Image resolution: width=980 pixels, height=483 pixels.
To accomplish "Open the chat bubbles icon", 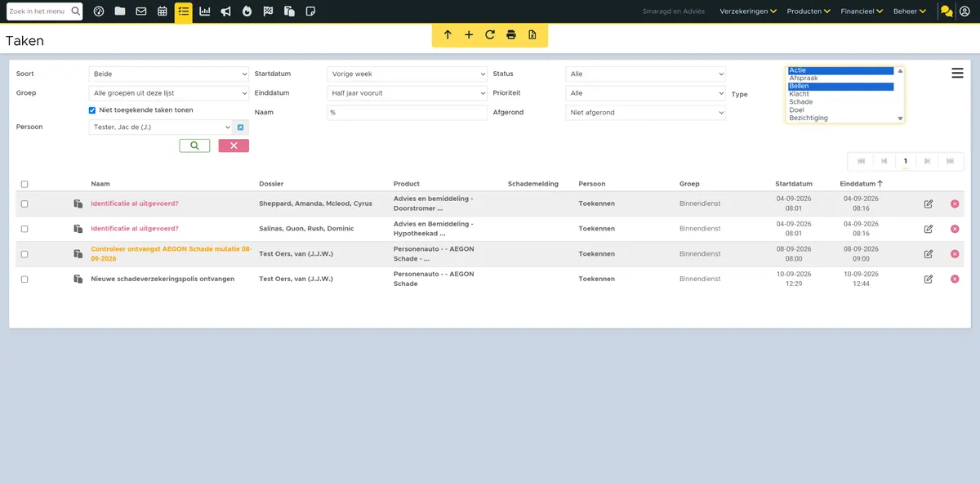I will pyautogui.click(x=947, y=11).
